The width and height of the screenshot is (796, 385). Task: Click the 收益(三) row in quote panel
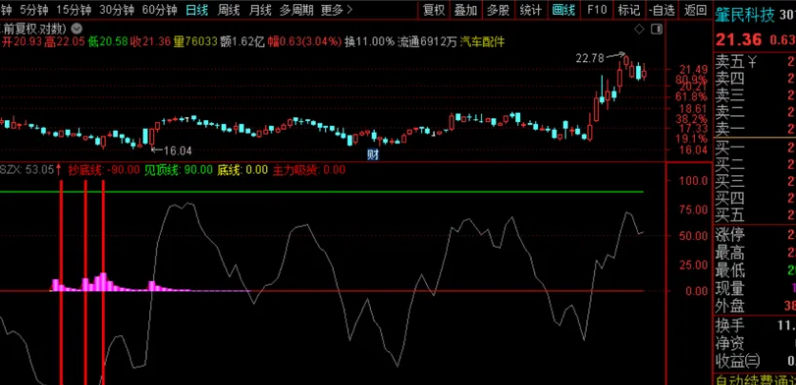[x=755, y=361]
